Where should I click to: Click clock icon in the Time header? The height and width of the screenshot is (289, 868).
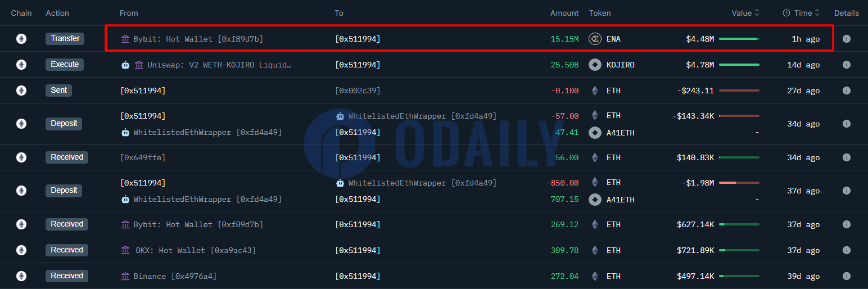[x=786, y=13]
